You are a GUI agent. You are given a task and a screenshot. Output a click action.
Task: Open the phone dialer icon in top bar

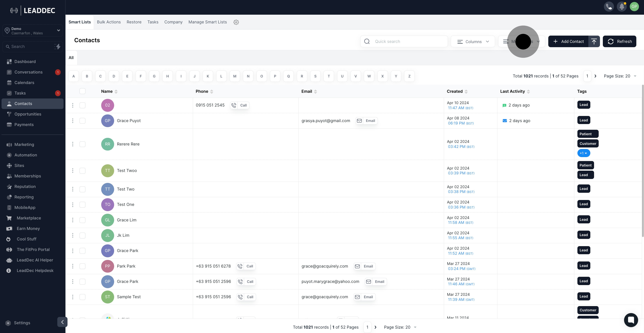[609, 7]
